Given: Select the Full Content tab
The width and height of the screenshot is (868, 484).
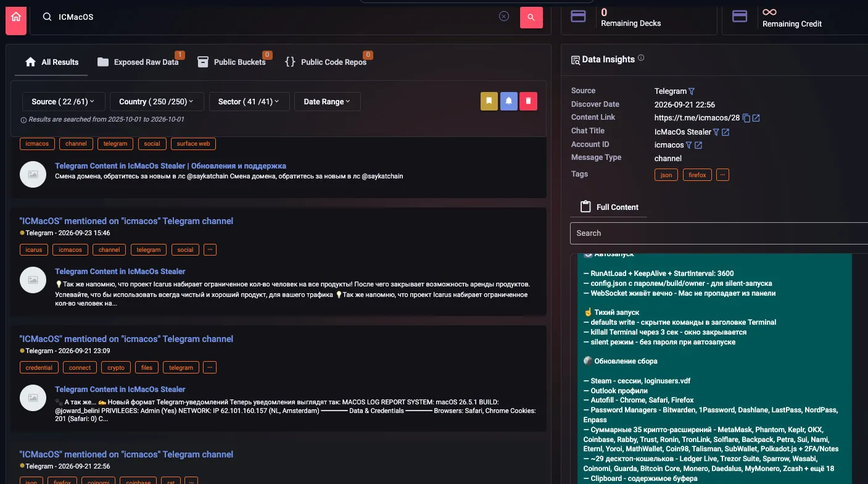Looking at the screenshot, I should (609, 207).
